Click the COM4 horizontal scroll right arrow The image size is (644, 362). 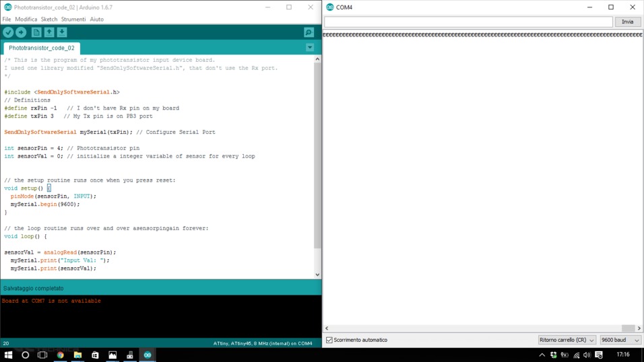point(639,328)
